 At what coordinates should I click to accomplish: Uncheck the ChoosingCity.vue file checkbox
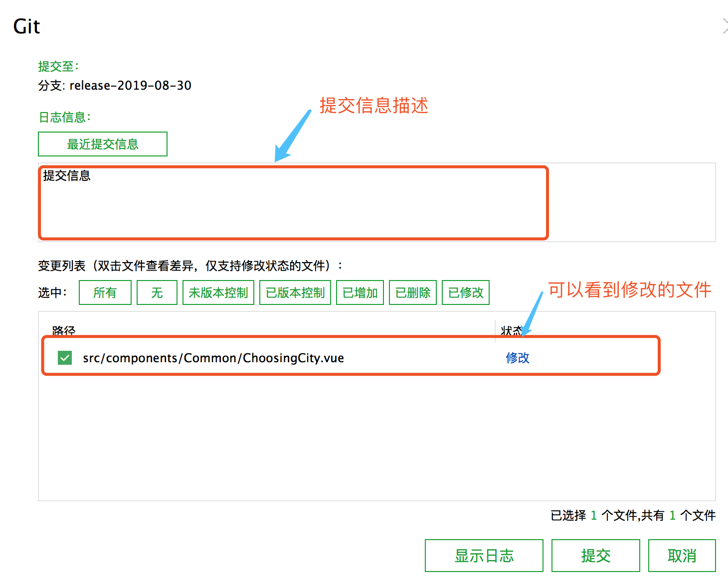tap(65, 358)
